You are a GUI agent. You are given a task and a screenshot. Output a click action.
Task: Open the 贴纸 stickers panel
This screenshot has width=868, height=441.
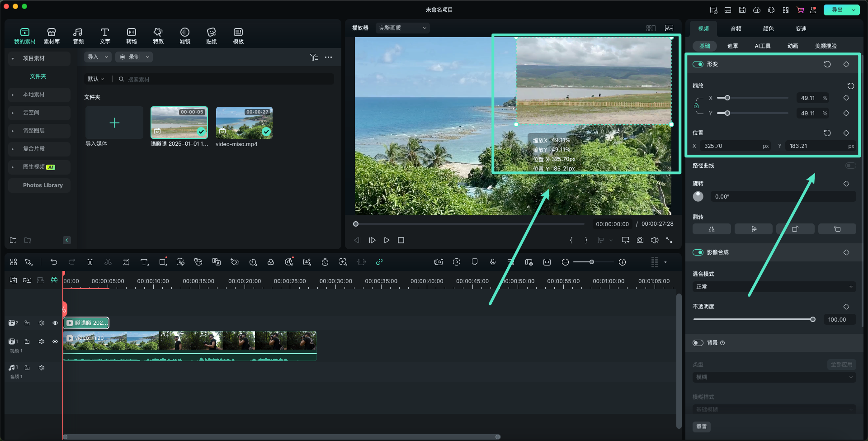click(x=211, y=35)
